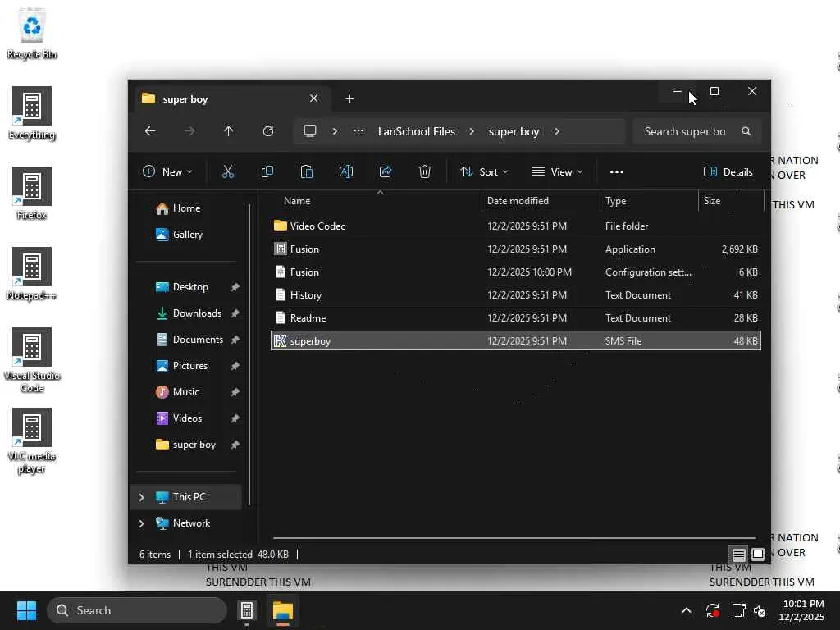This screenshot has height=630, width=840.
Task: Go back with the left arrow
Action: [150, 131]
